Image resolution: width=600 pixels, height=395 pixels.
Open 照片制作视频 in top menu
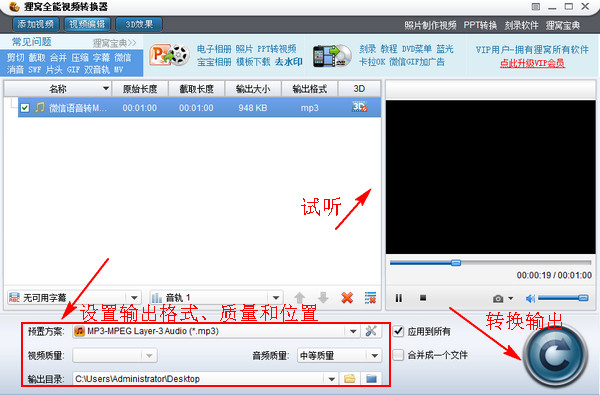tap(430, 25)
